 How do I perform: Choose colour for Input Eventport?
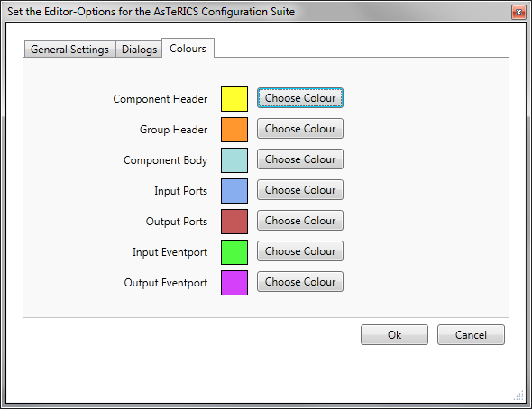300,251
